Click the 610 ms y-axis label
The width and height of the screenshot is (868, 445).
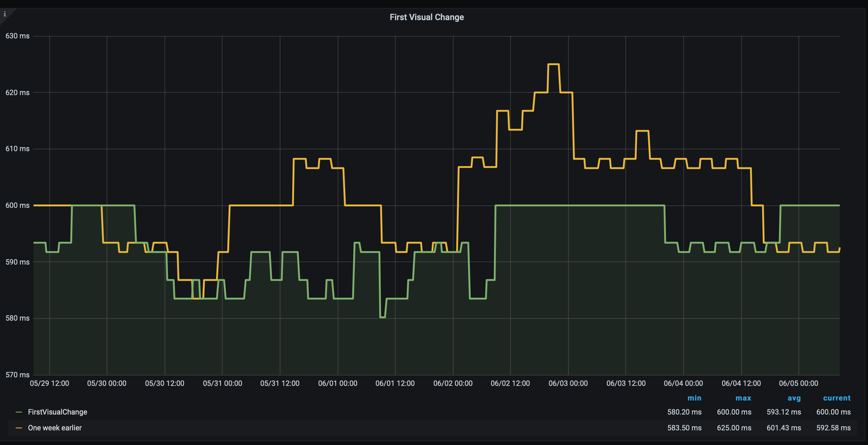pos(17,149)
